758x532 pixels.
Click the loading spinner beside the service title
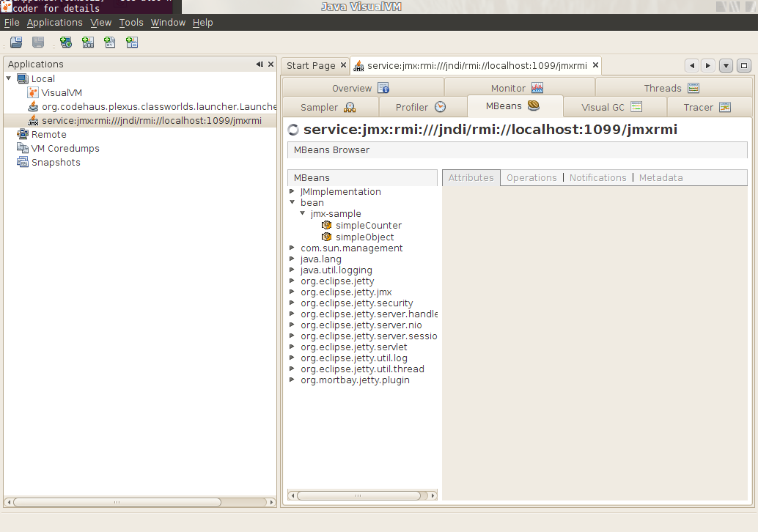pos(293,130)
